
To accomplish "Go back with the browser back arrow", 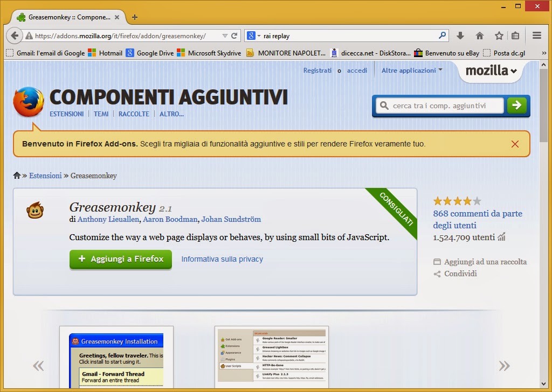I will (15, 36).
